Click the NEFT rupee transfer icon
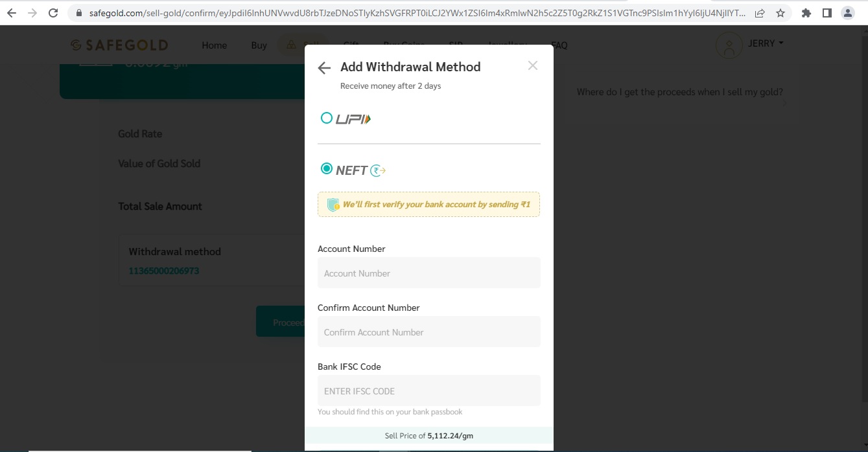 [378, 171]
